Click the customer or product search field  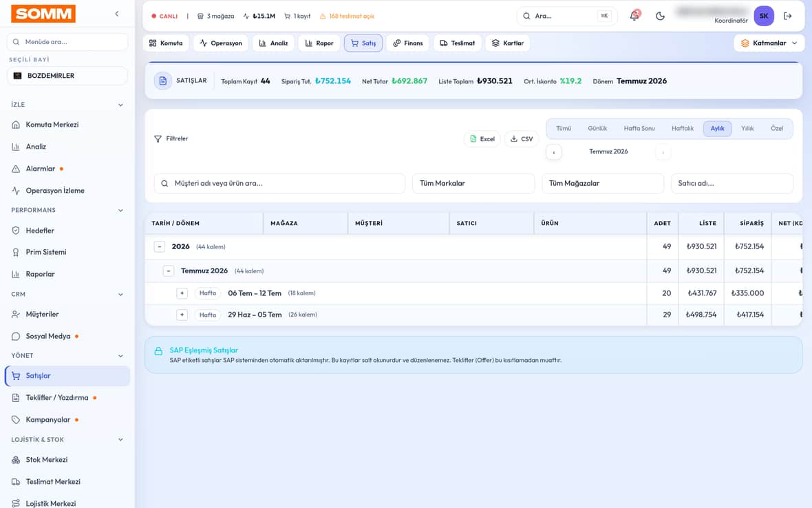(x=279, y=183)
